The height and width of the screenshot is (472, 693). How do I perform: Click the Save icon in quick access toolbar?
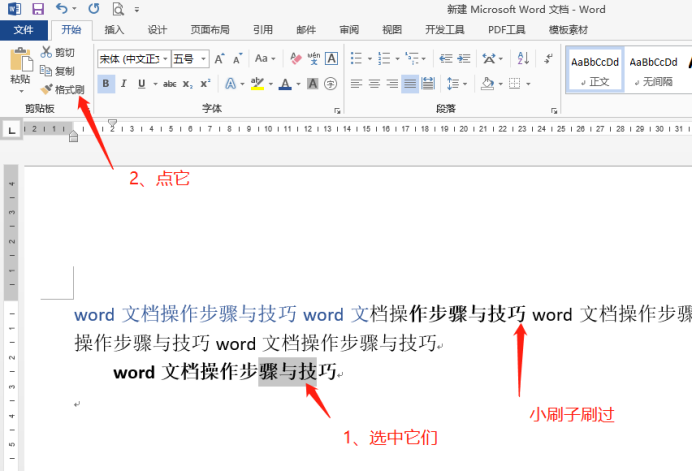click(38, 9)
